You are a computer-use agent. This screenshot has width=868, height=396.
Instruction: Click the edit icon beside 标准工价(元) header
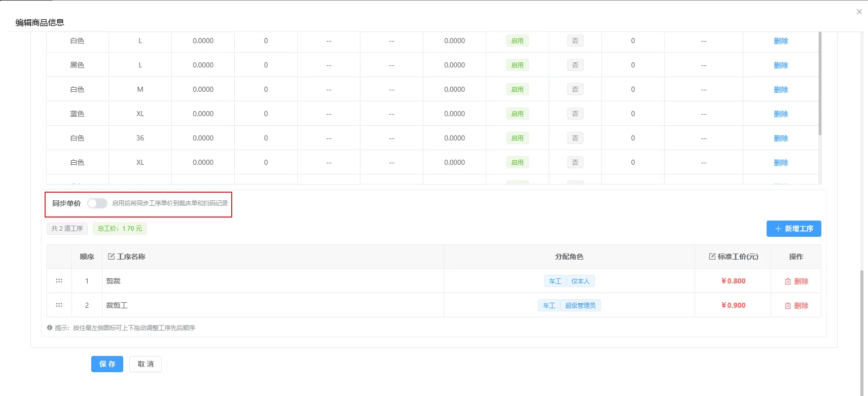pos(712,257)
